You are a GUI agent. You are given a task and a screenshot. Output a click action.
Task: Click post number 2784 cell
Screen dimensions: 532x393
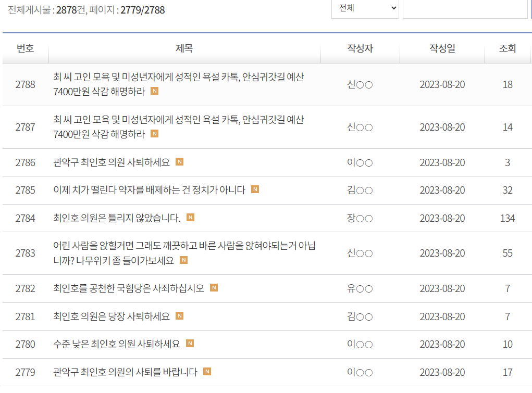tap(26, 218)
